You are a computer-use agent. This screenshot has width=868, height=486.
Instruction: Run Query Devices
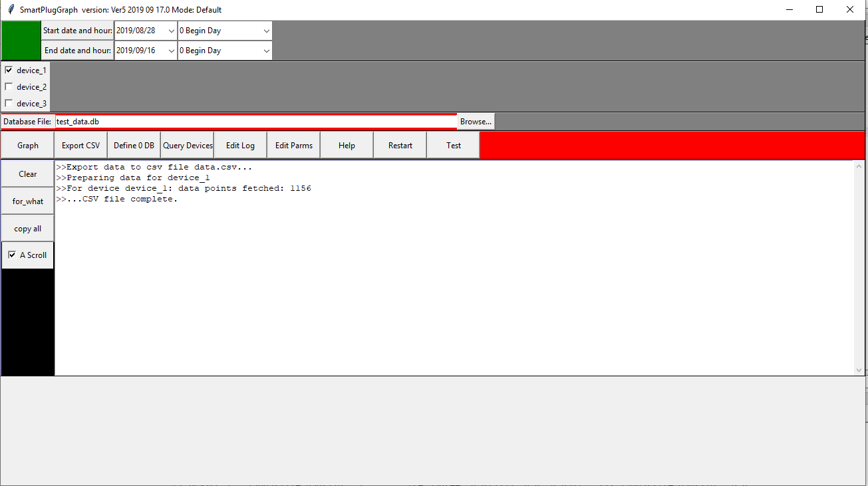(x=188, y=145)
